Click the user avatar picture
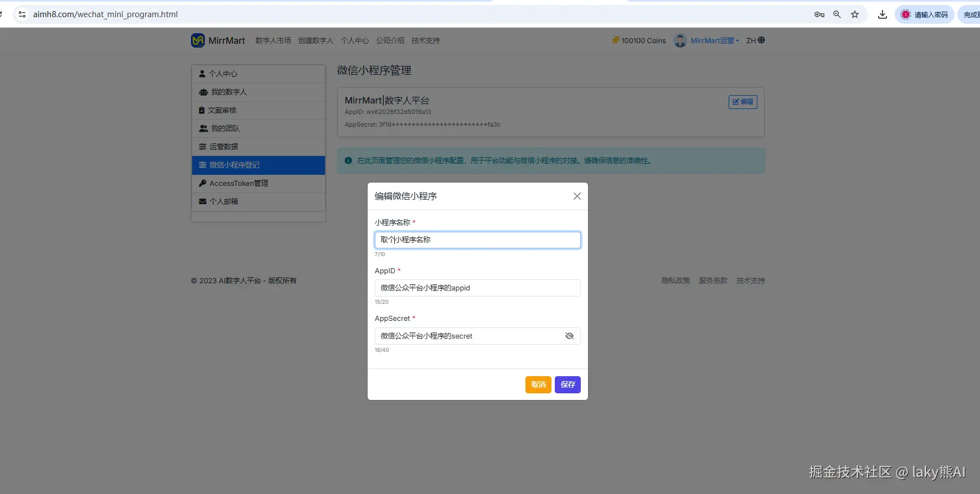Viewport: 980px width, 494px height. [x=680, y=40]
